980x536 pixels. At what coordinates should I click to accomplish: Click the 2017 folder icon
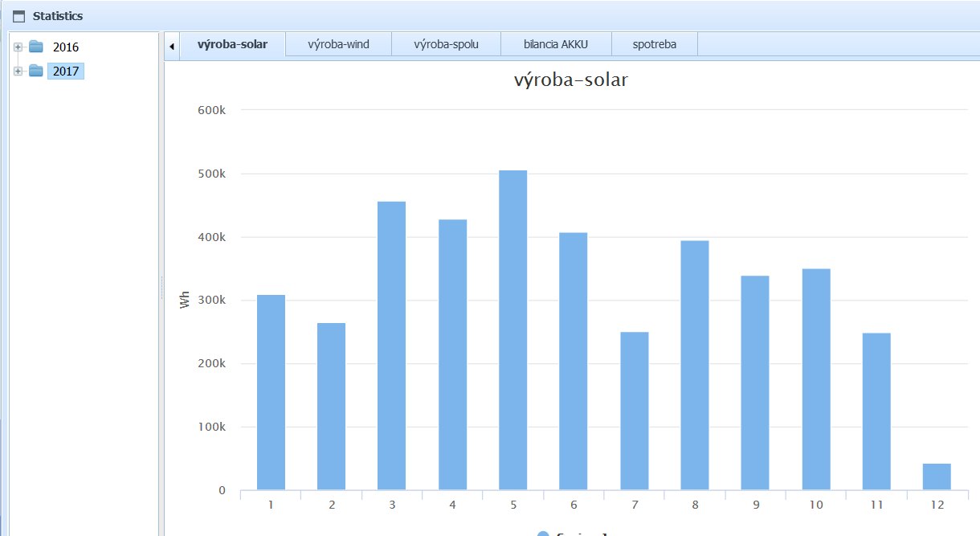pyautogui.click(x=36, y=72)
